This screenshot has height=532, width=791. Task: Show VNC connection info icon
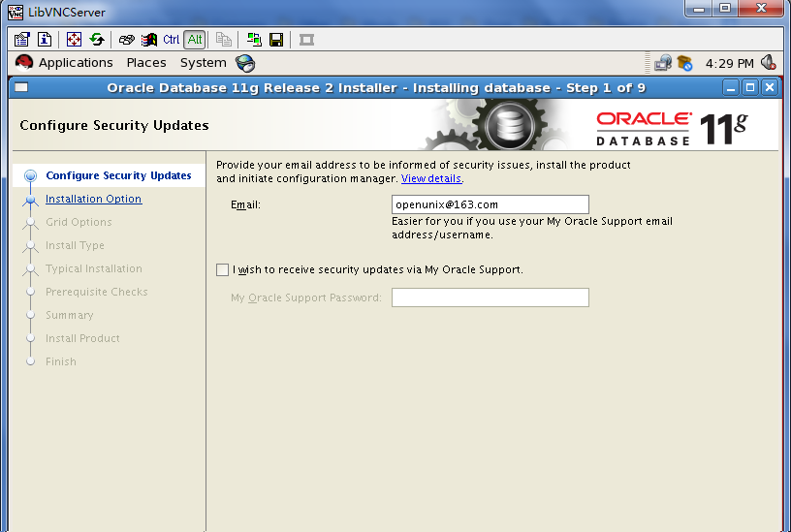(45, 40)
